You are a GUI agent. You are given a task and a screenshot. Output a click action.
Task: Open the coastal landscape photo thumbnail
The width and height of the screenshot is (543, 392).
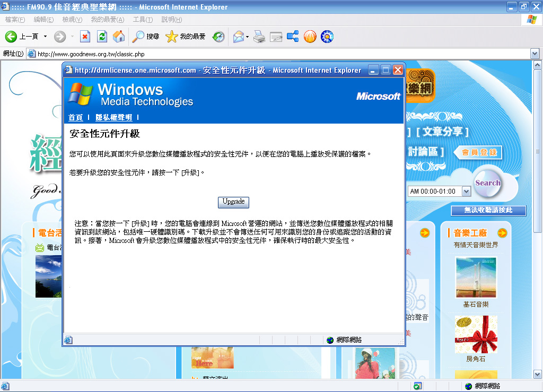pyautogui.click(x=49, y=276)
